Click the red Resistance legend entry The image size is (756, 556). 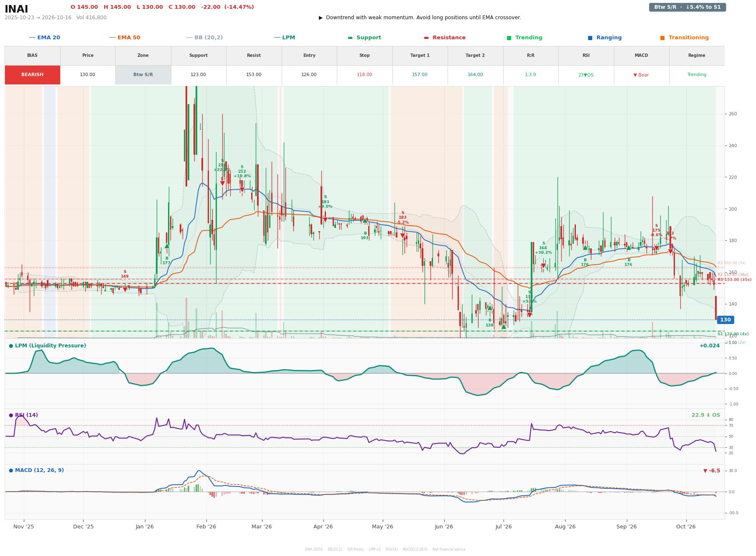point(445,38)
